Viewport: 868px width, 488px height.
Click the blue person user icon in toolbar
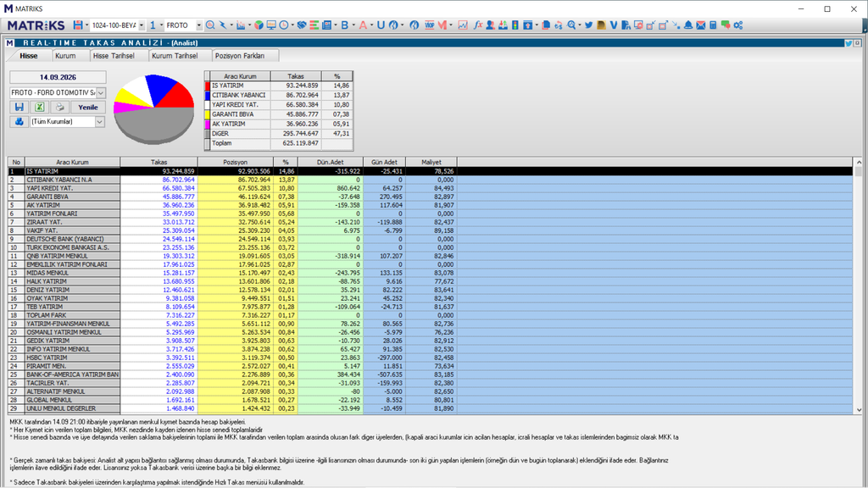pos(490,25)
